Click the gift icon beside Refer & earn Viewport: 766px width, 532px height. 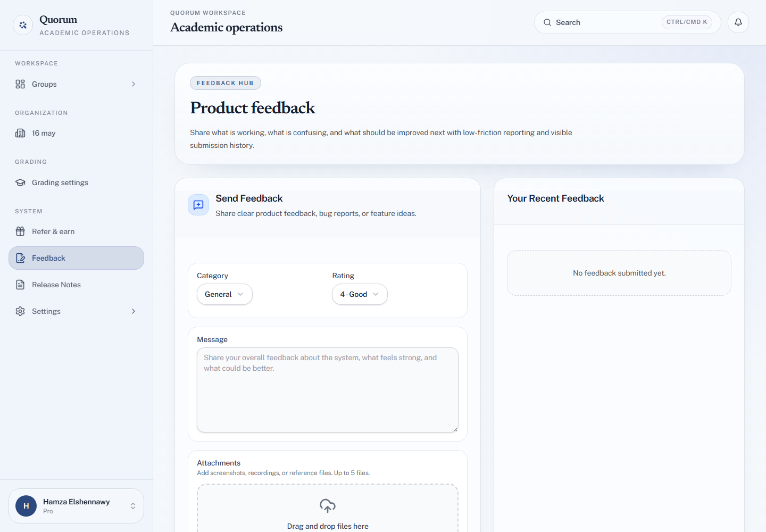point(20,231)
